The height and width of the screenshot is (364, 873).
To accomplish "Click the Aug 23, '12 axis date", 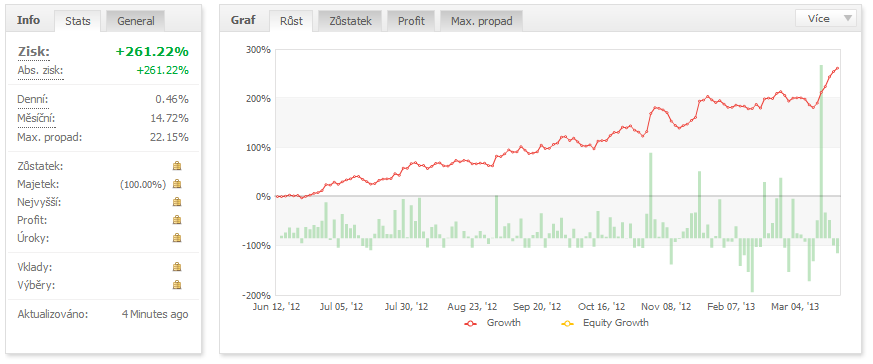I will click(x=472, y=307).
